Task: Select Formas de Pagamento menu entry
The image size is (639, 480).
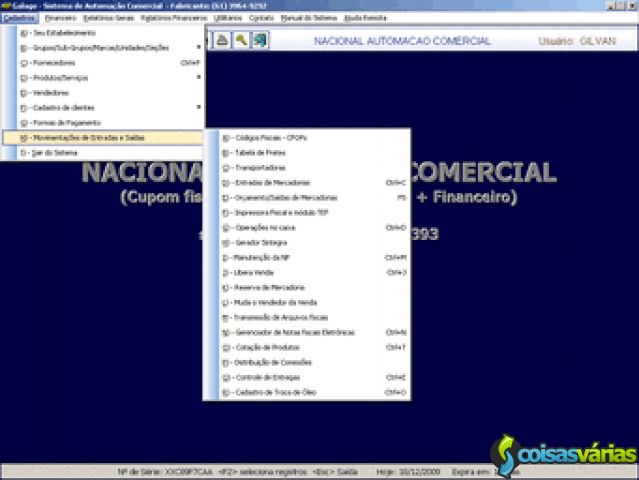Action: pyautogui.click(x=103, y=123)
